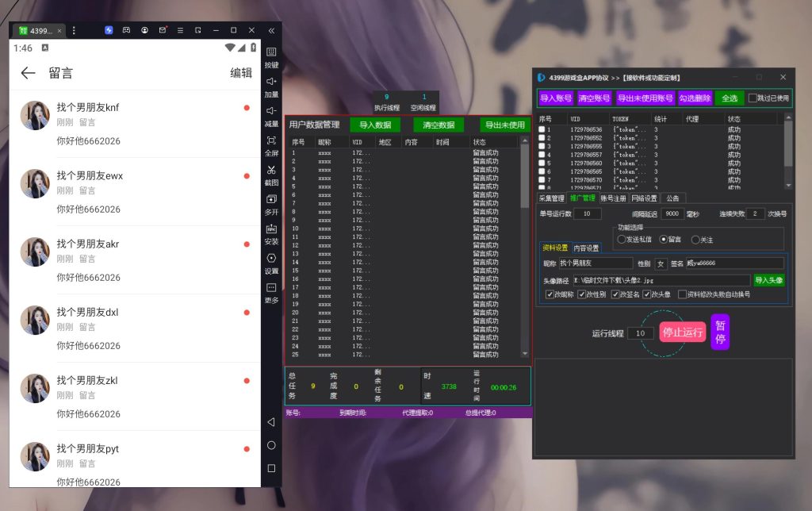Click the 昵称 input field

[596, 263]
